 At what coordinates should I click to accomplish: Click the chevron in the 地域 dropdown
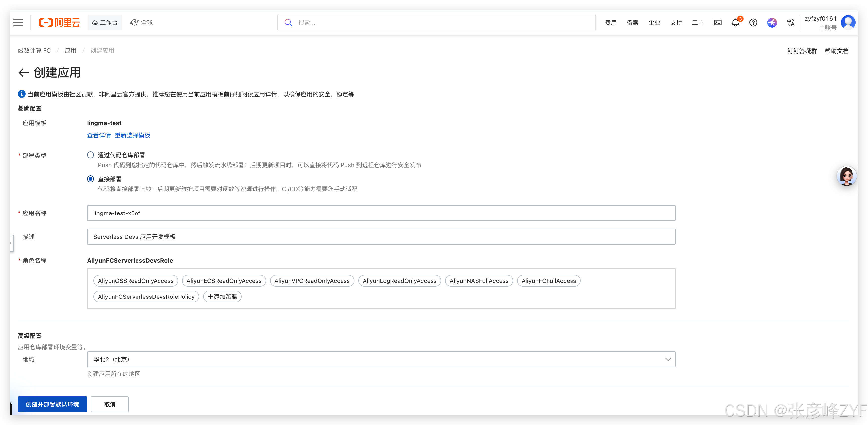pyautogui.click(x=668, y=359)
